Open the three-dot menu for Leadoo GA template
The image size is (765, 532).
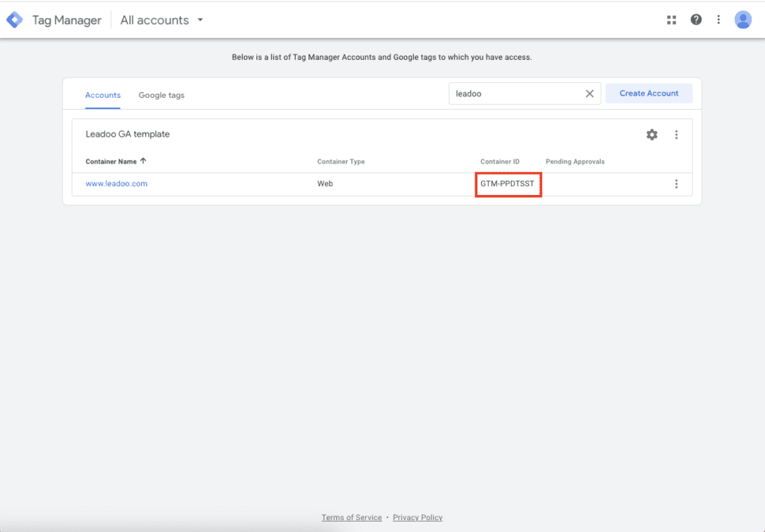pos(676,134)
